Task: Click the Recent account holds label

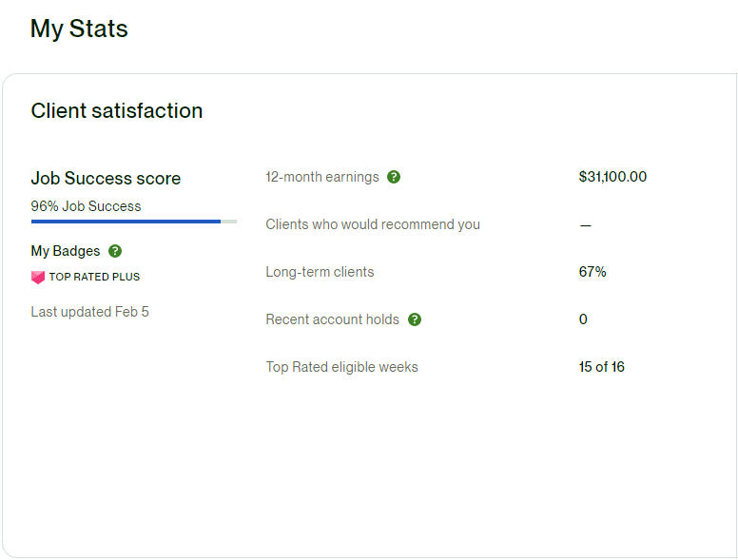Action: click(x=332, y=319)
